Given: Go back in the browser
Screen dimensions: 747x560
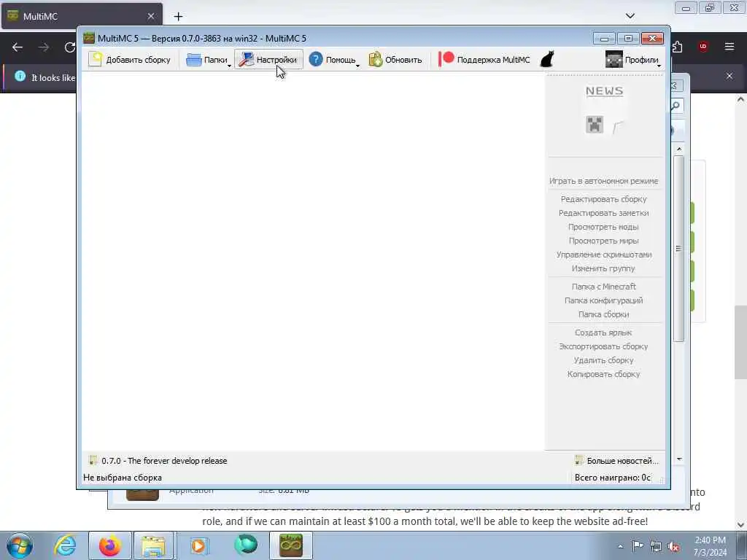Looking at the screenshot, I should [18, 47].
